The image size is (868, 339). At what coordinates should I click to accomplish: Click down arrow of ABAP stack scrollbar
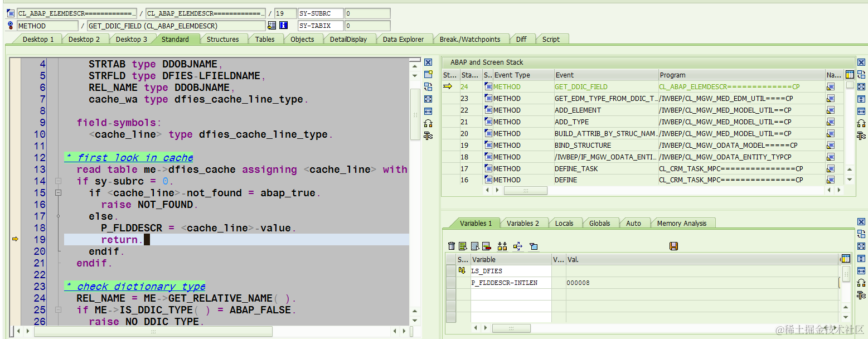point(850,180)
